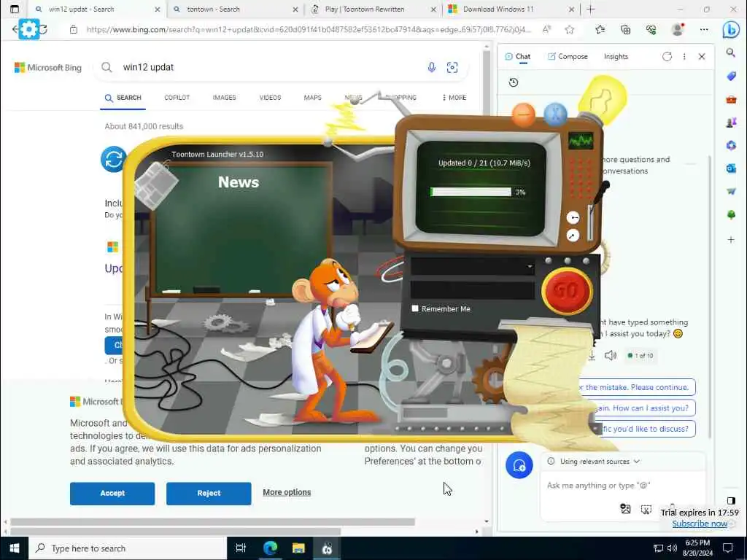The height and width of the screenshot is (560, 747).
Task: Open the sidebar more options menu
Action: [684, 56]
